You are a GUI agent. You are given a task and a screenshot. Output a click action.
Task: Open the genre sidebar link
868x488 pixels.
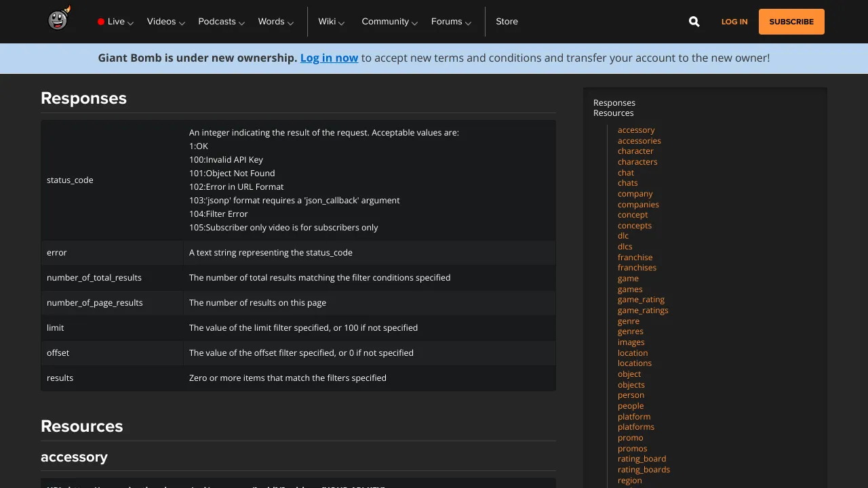tap(629, 321)
